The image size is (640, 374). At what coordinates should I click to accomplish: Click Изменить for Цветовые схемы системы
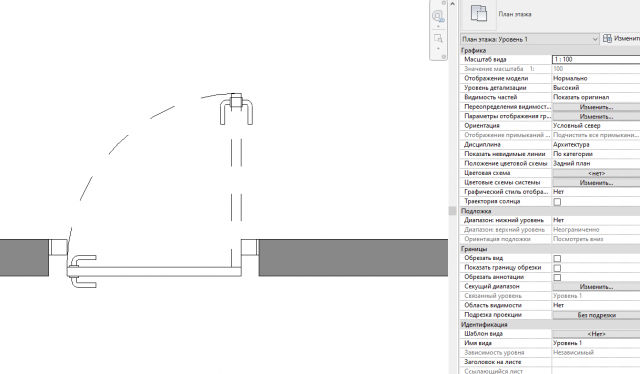pyautogui.click(x=596, y=183)
